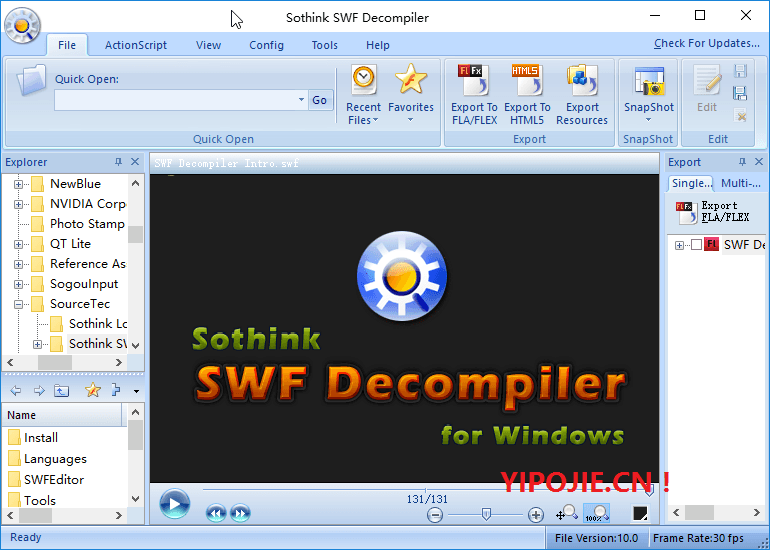Expand the Reference As folder node
This screenshot has height=550, width=770.
18,265
